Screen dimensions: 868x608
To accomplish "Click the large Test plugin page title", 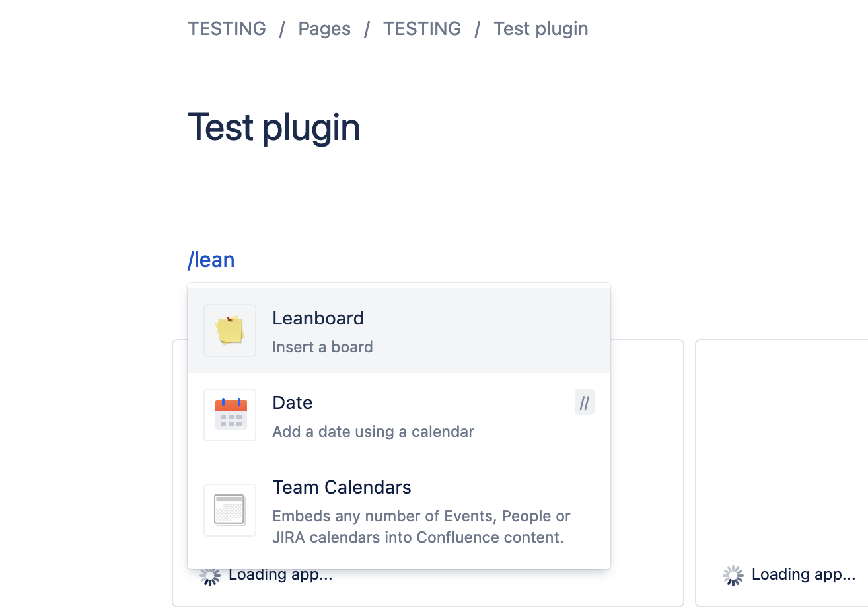I will pos(274,127).
